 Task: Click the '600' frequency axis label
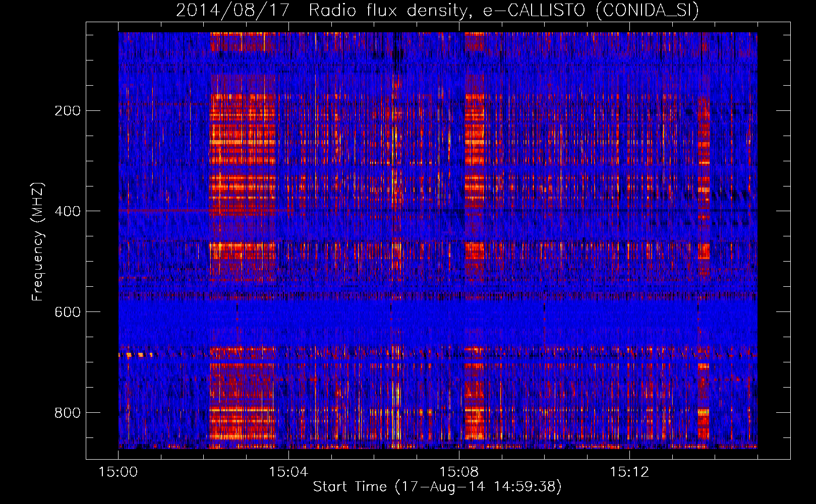(x=68, y=312)
